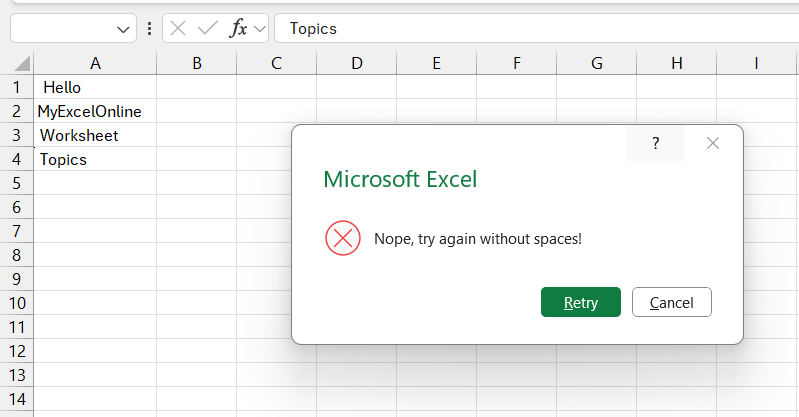This screenshot has width=799, height=417.
Task: Open dialog help question mark button
Action: pos(655,143)
